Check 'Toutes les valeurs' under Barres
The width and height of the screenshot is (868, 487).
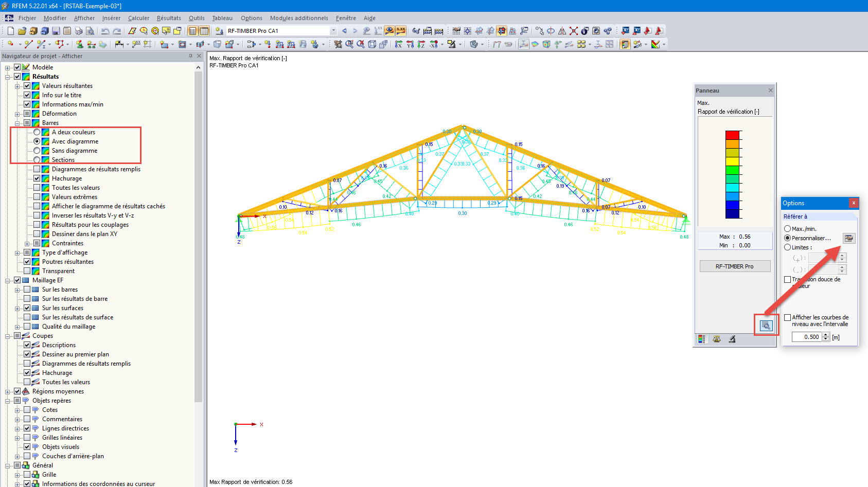point(37,188)
